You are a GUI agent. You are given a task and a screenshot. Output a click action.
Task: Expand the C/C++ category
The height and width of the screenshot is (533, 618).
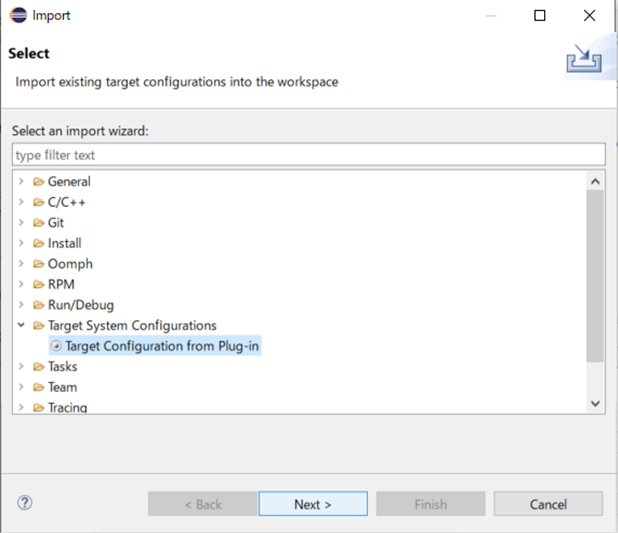pos(21,202)
